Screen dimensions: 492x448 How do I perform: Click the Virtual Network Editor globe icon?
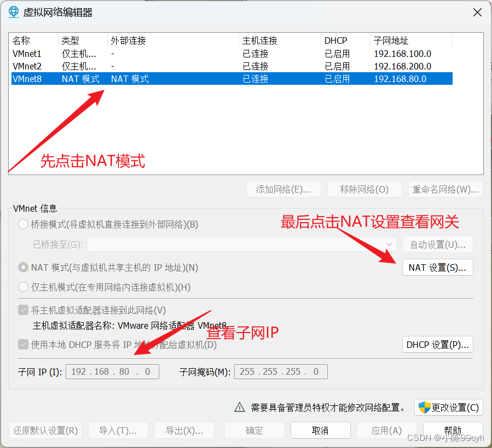pos(14,12)
